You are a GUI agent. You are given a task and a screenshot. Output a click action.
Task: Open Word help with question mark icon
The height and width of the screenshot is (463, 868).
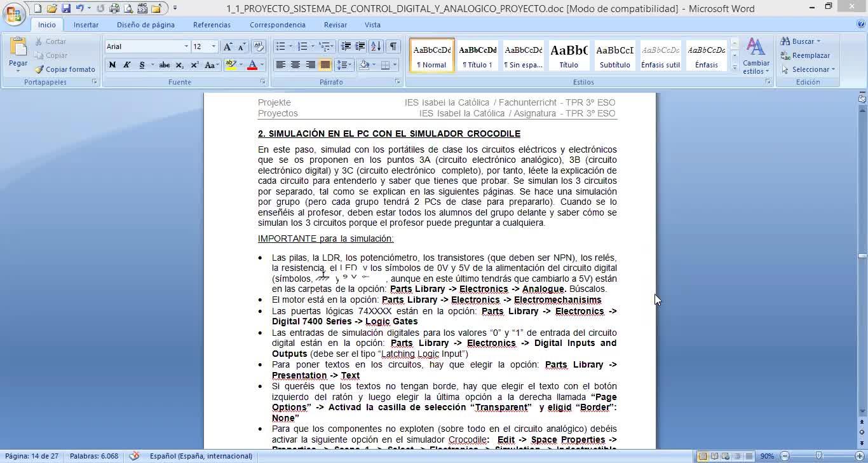tap(861, 24)
